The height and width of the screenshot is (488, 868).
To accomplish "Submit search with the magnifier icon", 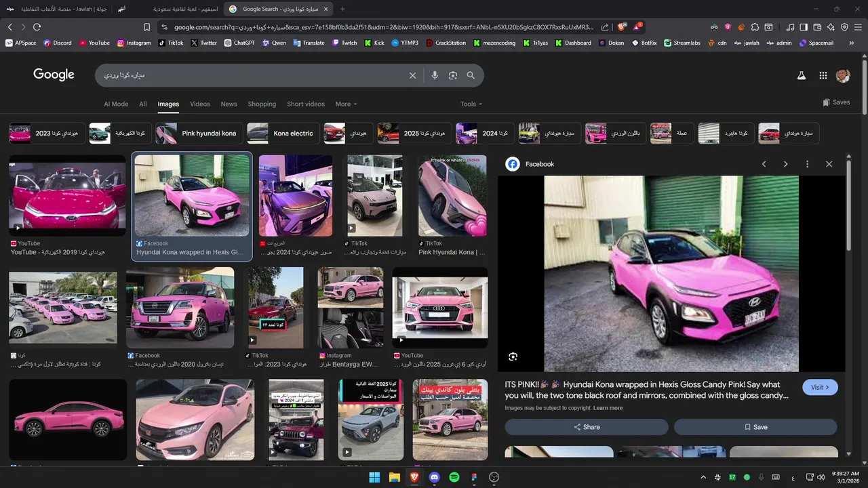I will (471, 75).
